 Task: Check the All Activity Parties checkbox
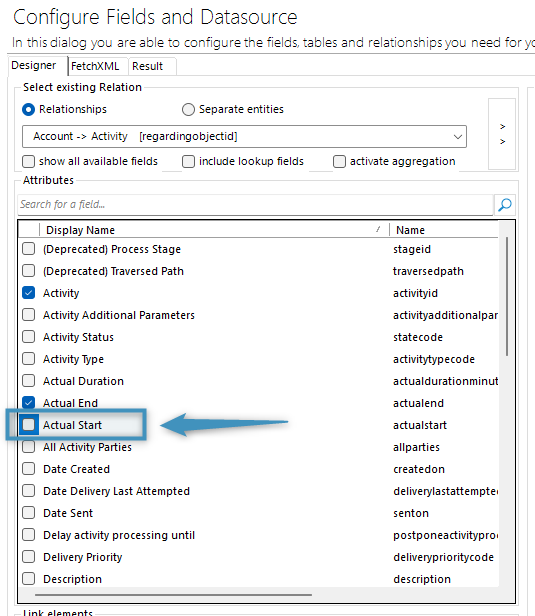tap(28, 447)
